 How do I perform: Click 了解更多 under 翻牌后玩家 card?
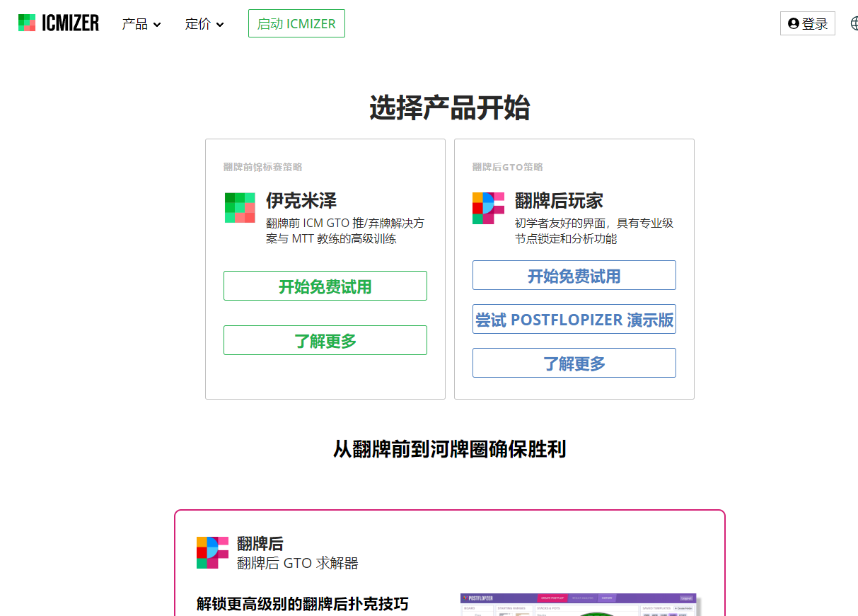pos(574,363)
